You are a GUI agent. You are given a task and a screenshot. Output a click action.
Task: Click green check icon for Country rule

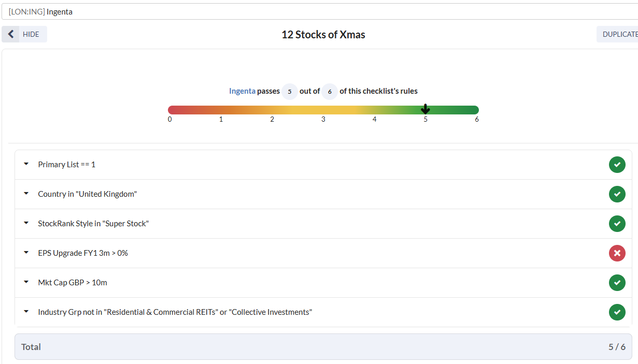coord(617,194)
